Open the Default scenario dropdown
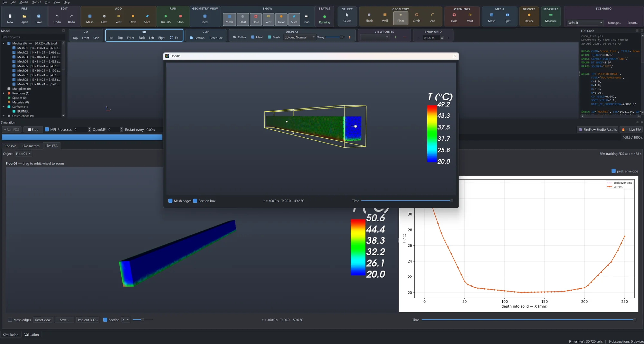 (585, 23)
